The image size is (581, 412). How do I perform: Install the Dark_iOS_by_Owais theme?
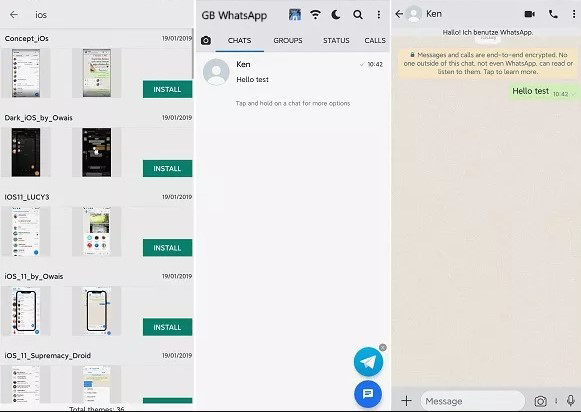[x=167, y=169]
